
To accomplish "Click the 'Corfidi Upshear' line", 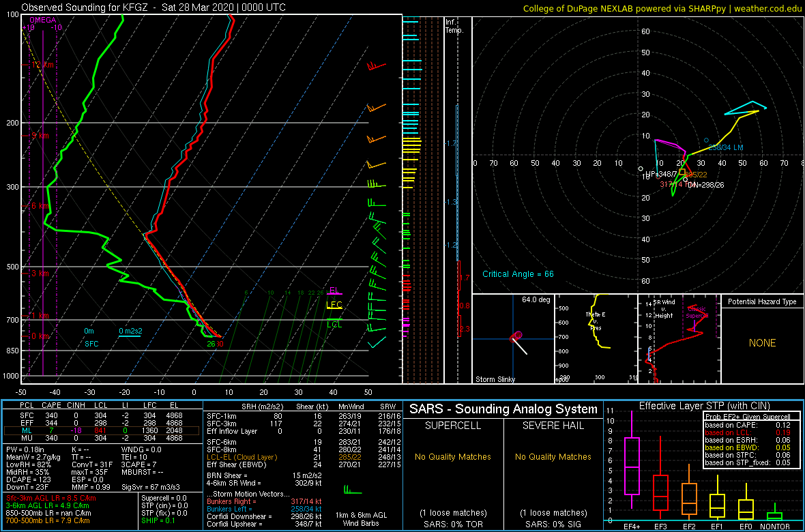I will pyautogui.click(x=263, y=524).
